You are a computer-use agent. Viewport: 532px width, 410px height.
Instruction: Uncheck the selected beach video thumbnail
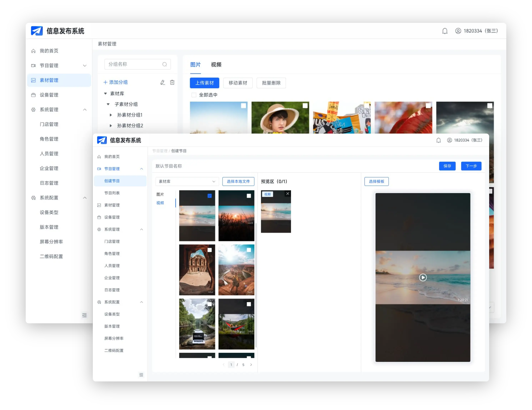point(209,196)
